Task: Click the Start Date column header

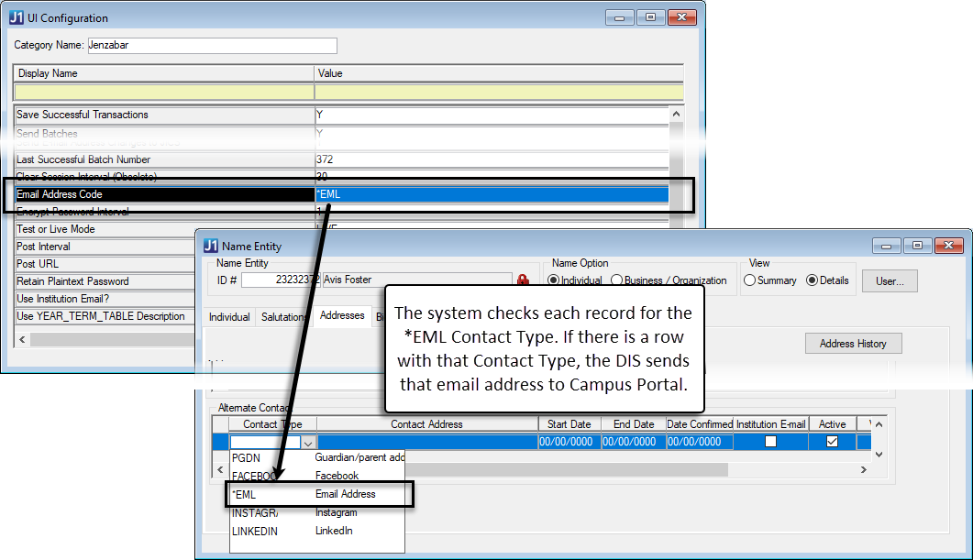Action: [x=569, y=424]
